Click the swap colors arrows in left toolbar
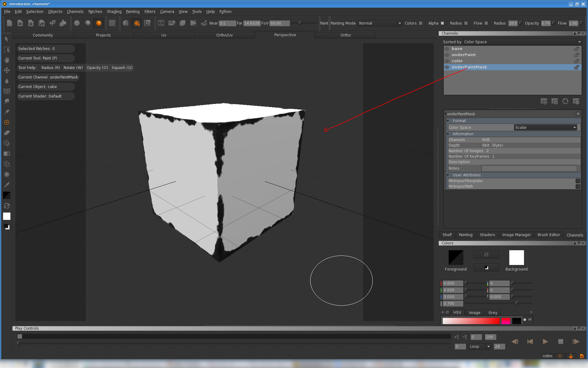This screenshot has height=368, width=588. (7, 206)
